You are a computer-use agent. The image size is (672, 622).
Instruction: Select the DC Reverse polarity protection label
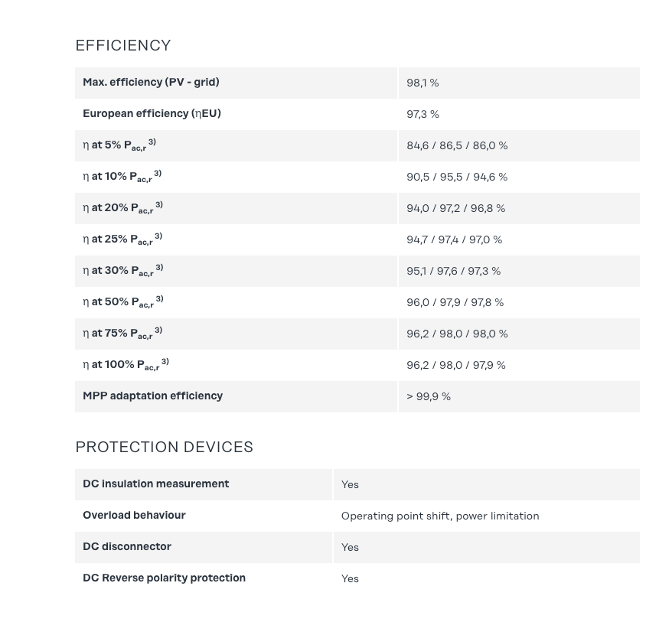point(164,578)
